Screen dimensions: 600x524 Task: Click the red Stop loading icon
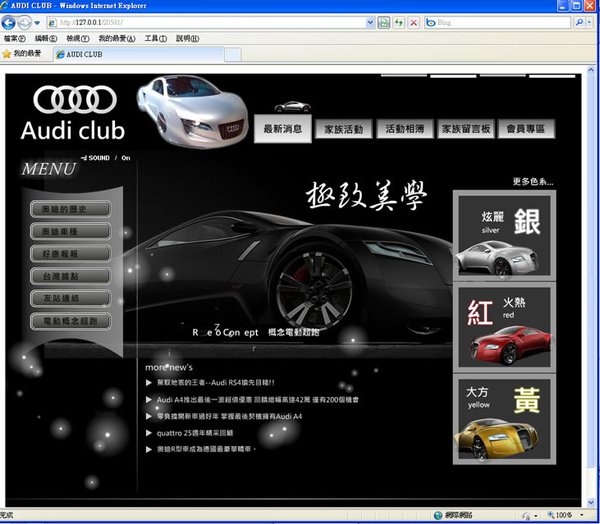point(414,23)
